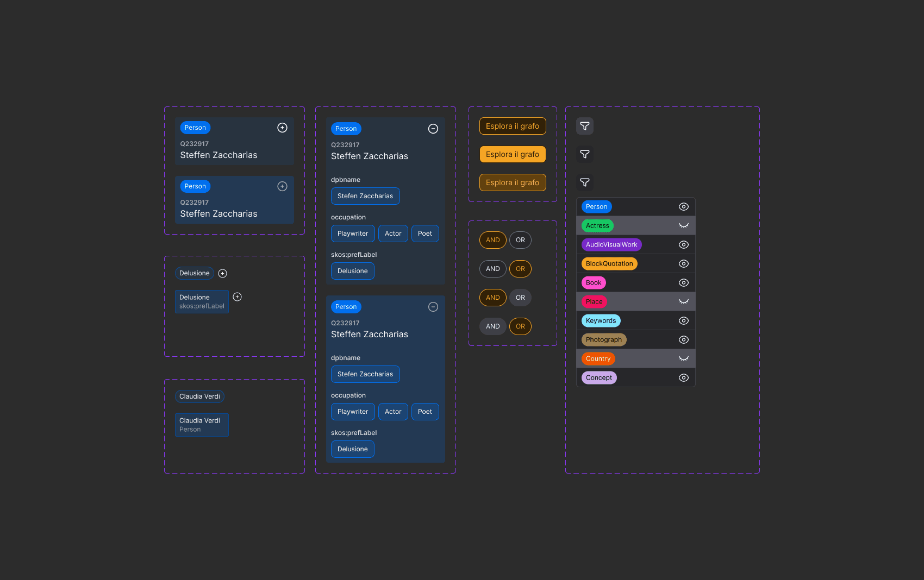Collapse the lower expanded Steffen Zaccharias card
The image size is (924, 580).
(433, 307)
